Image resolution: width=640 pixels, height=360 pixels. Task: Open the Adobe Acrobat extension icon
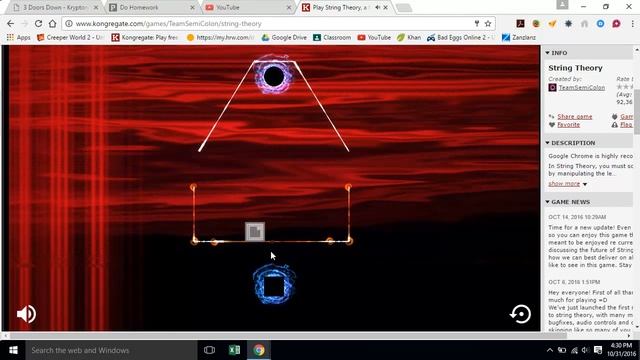click(520, 24)
